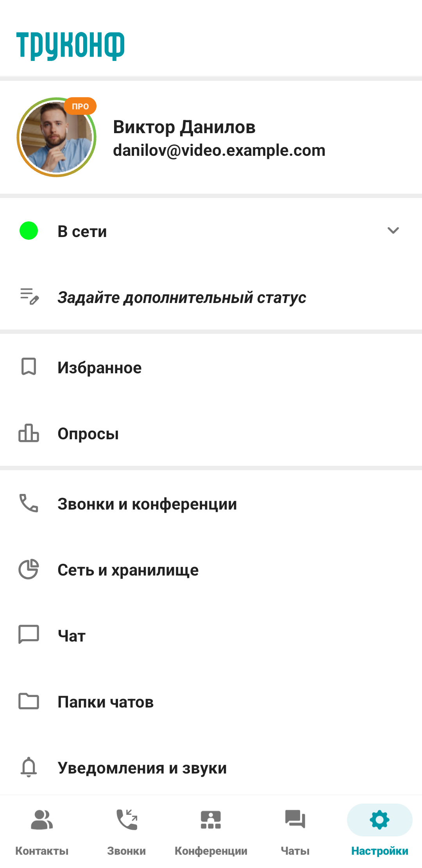Tap the ТруКонф logo
This screenshot has height=868, width=422.
[70, 46]
